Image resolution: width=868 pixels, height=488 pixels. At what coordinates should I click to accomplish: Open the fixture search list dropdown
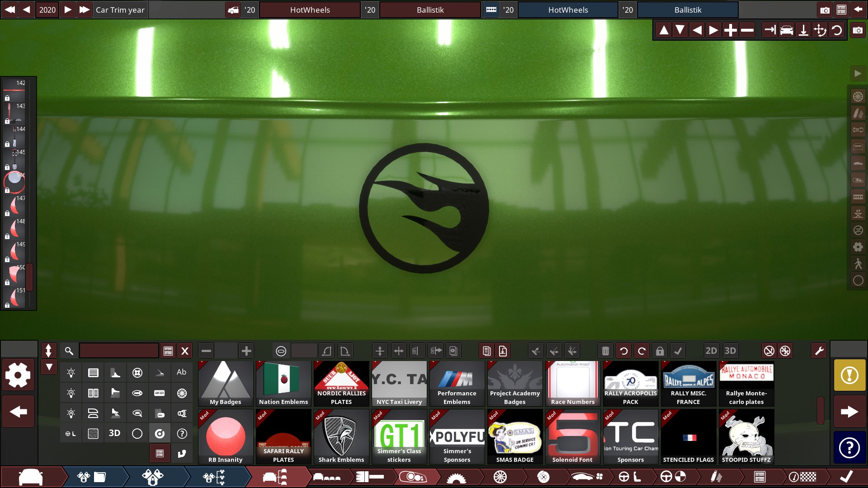(168, 351)
